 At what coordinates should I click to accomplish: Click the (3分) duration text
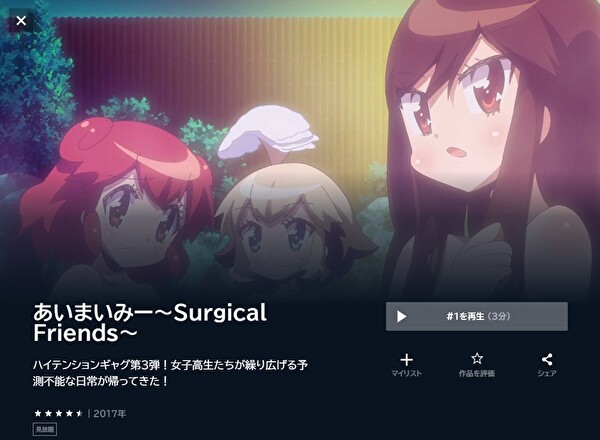[499, 316]
